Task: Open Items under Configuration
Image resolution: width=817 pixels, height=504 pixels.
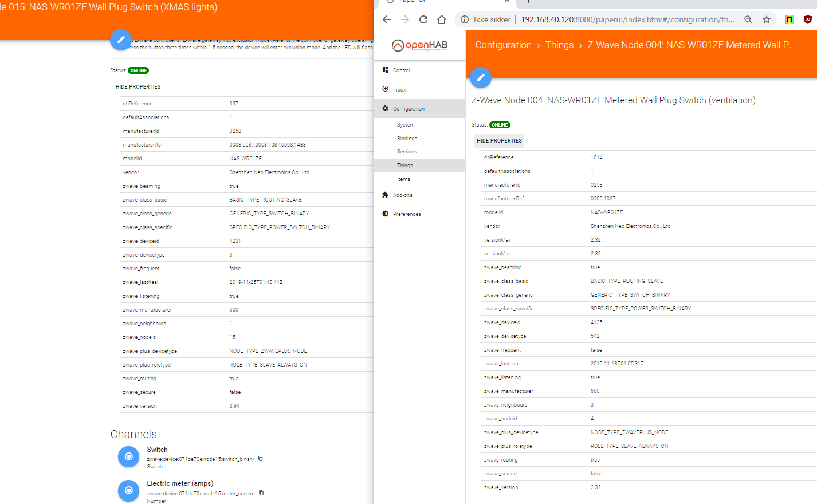Action: pos(403,179)
